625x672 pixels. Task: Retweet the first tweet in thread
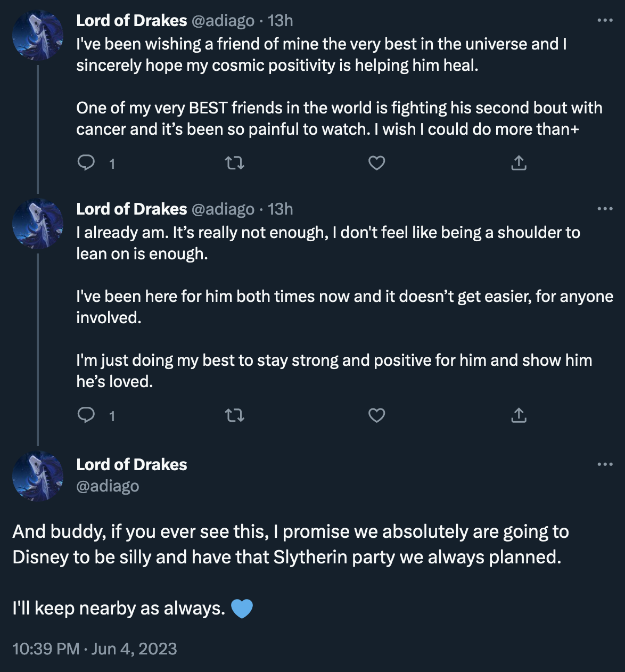tap(235, 163)
